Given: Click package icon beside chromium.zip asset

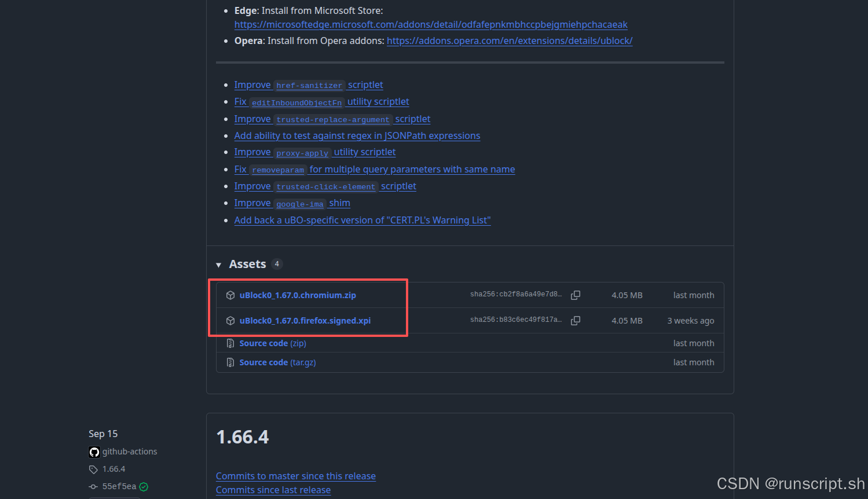Looking at the screenshot, I should click(x=230, y=295).
